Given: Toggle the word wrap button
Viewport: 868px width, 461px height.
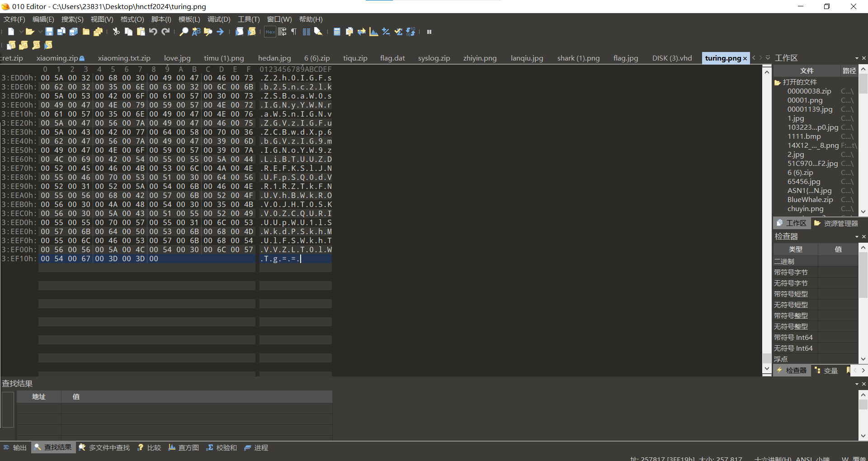Looking at the screenshot, I should 282,32.
